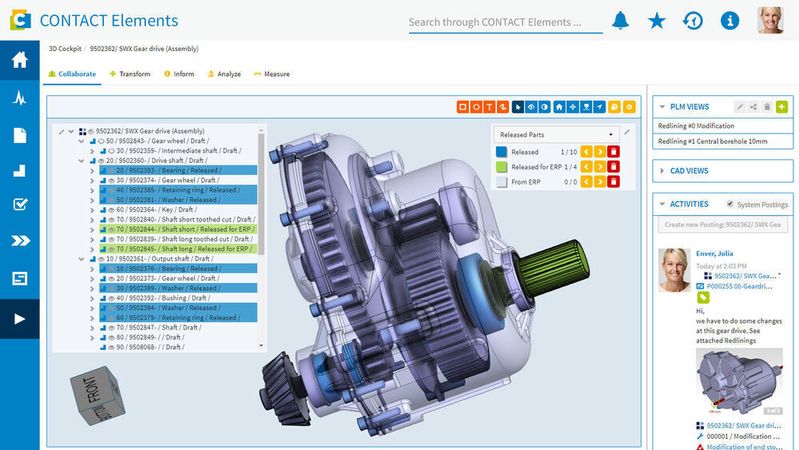Open the history clock icon

[x=693, y=21]
